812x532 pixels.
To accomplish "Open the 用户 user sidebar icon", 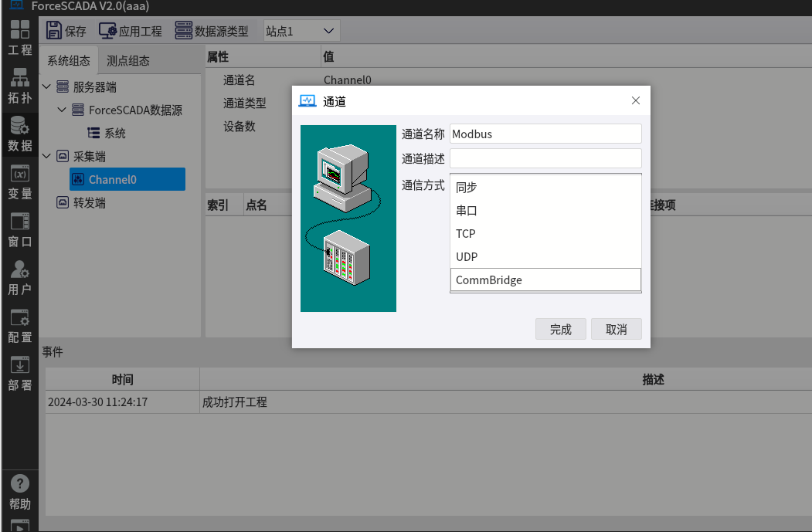I will pos(20,277).
